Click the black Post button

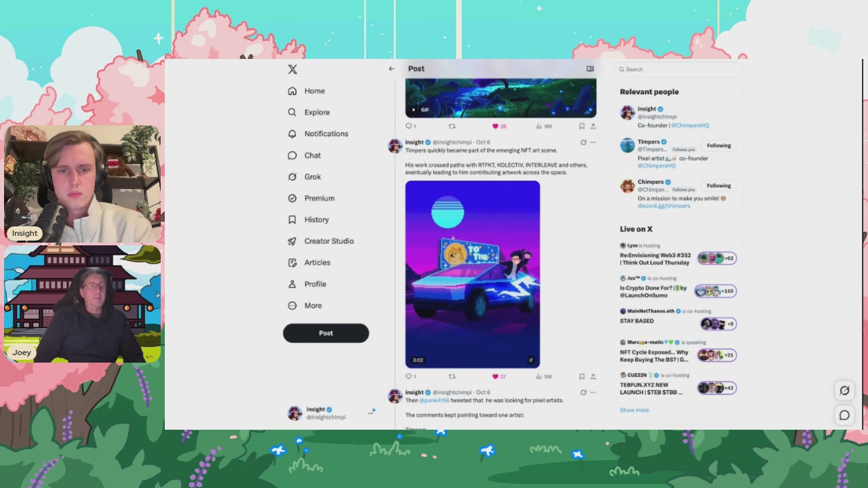click(326, 333)
